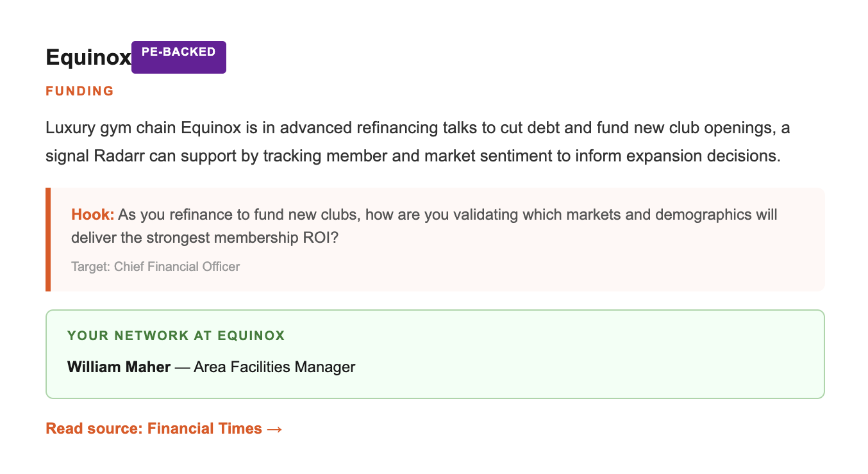Click the orange FUNDING category label
This screenshot has width=868, height=474.
[x=79, y=91]
